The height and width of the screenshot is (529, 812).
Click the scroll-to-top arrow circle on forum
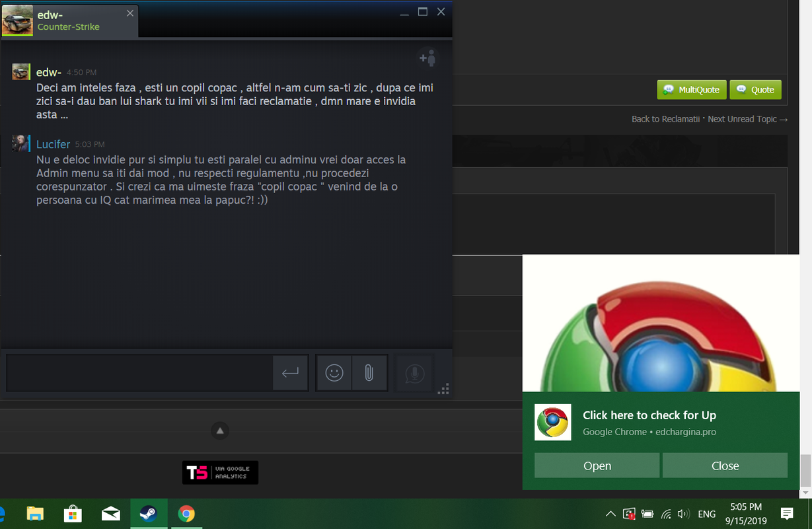(x=220, y=431)
